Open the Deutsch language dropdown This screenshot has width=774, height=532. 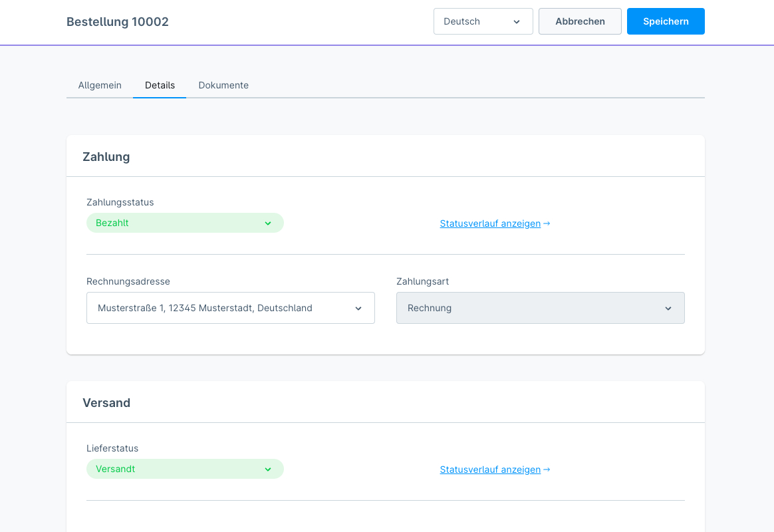483,21
